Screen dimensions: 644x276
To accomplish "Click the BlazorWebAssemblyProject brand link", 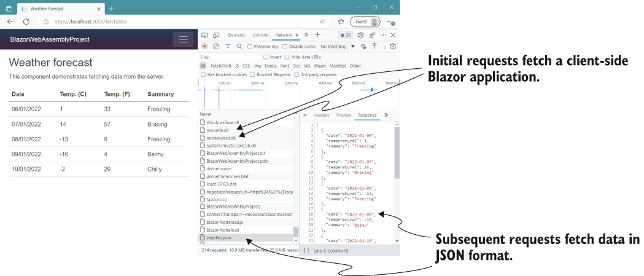I will click(x=50, y=39).
